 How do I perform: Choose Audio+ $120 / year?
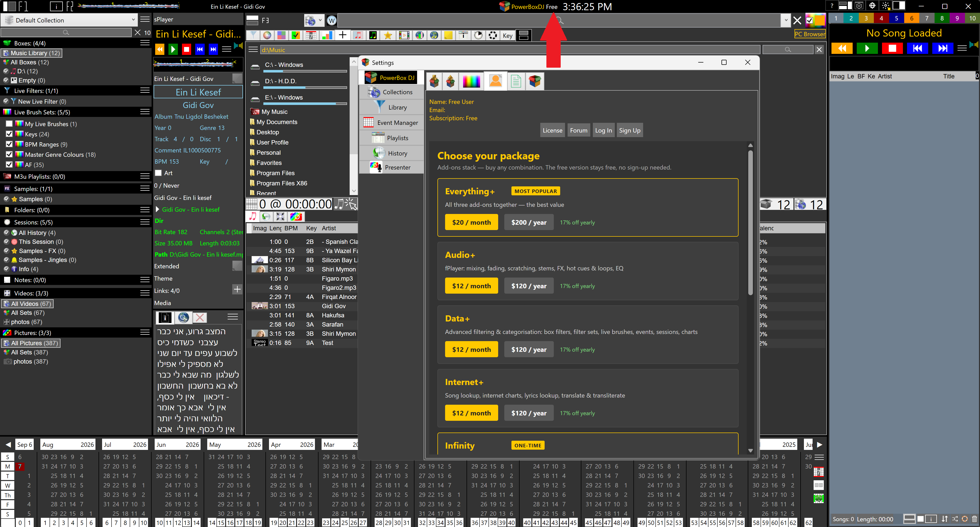point(529,286)
